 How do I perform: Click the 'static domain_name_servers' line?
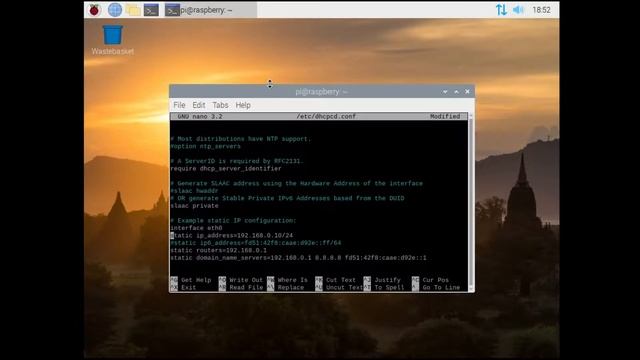click(298, 258)
